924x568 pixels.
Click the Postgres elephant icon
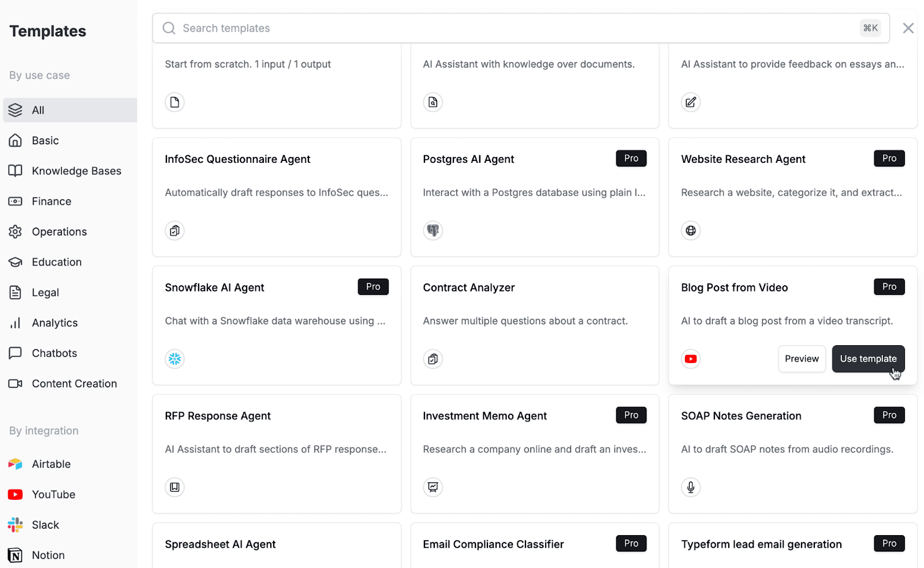pyautogui.click(x=433, y=230)
